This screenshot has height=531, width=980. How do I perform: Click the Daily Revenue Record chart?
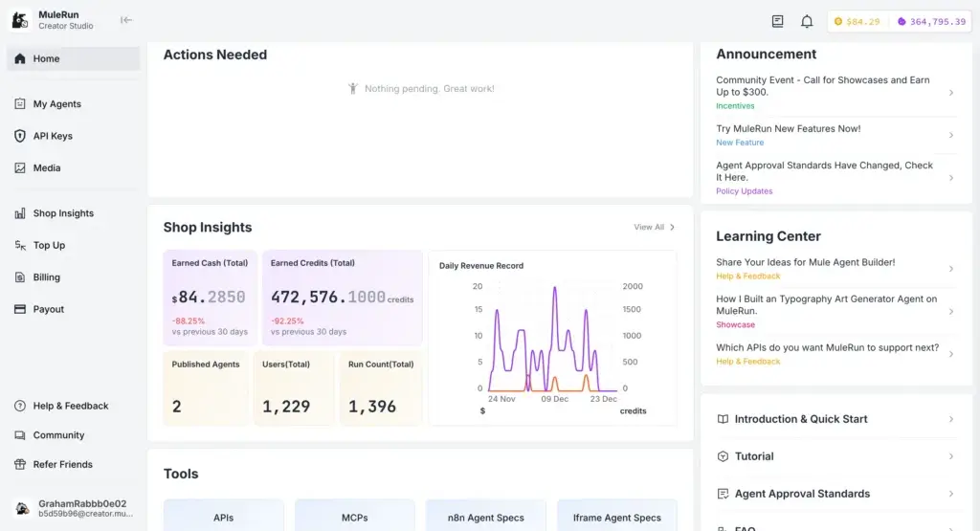point(553,338)
